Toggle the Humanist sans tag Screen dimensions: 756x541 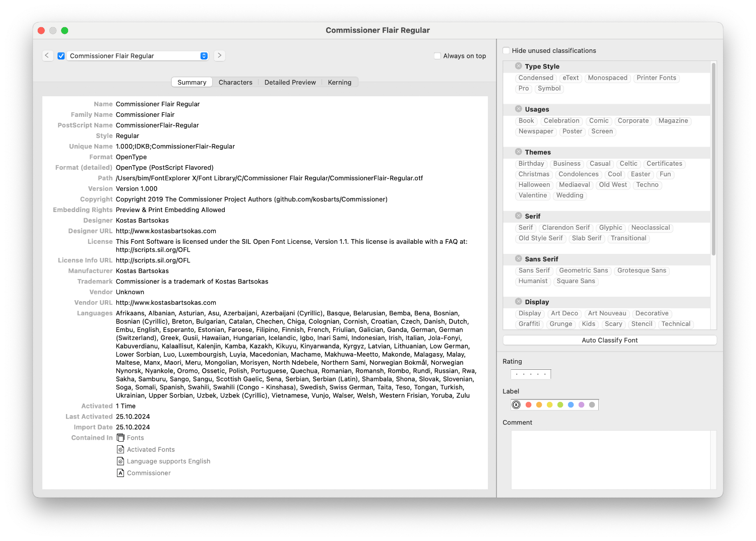[533, 281]
